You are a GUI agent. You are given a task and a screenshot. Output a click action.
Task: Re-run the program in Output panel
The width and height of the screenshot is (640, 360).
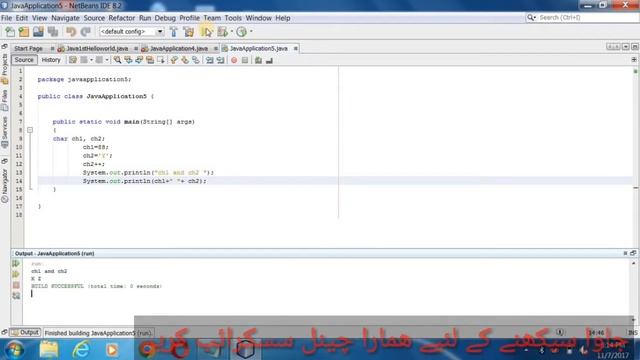coord(16,264)
